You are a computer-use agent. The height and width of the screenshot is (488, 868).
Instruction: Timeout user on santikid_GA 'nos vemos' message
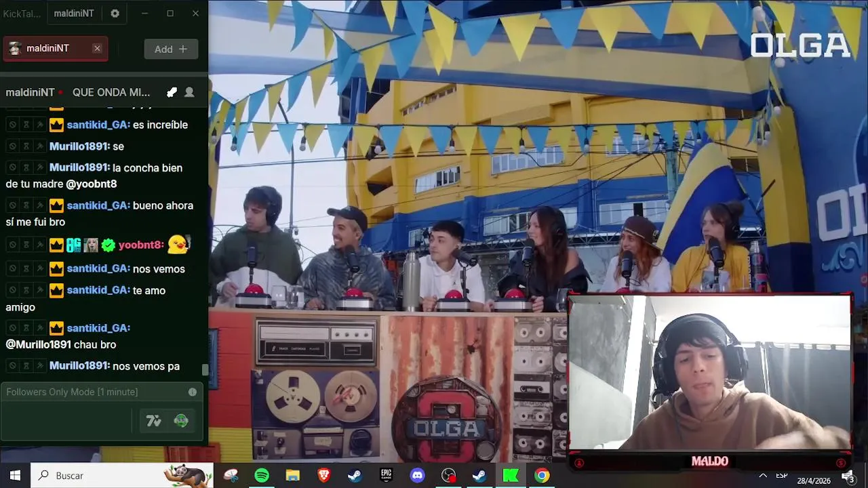(x=26, y=269)
